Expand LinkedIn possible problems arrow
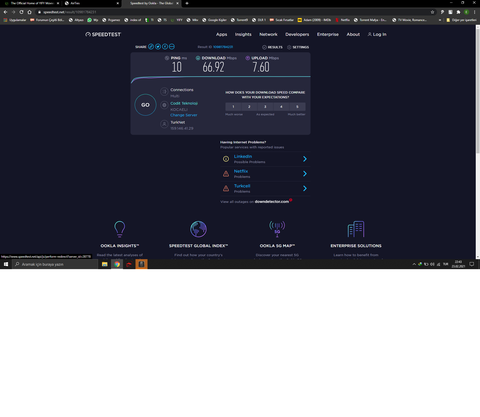 pos(305,159)
